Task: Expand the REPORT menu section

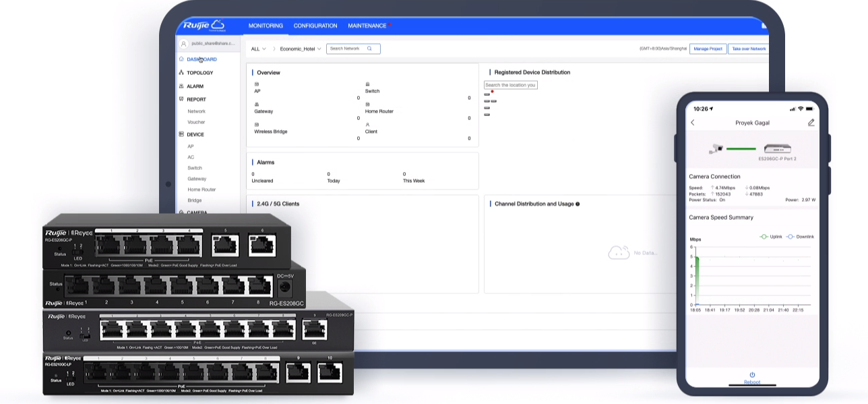Action: coord(196,99)
